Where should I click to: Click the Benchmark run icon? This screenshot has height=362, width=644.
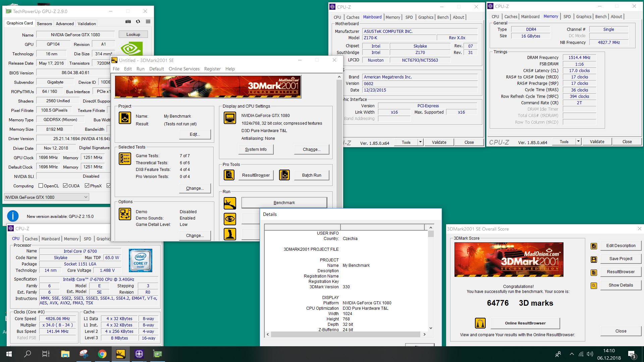tap(230, 203)
